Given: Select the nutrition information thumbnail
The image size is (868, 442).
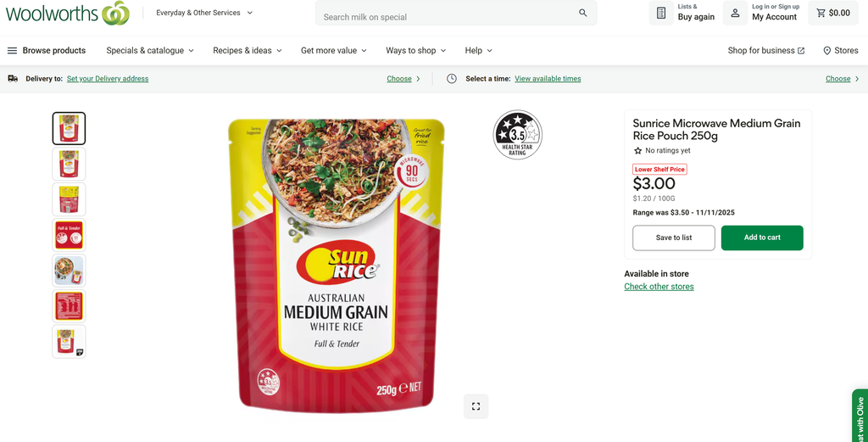Looking at the screenshot, I should click(x=70, y=305).
